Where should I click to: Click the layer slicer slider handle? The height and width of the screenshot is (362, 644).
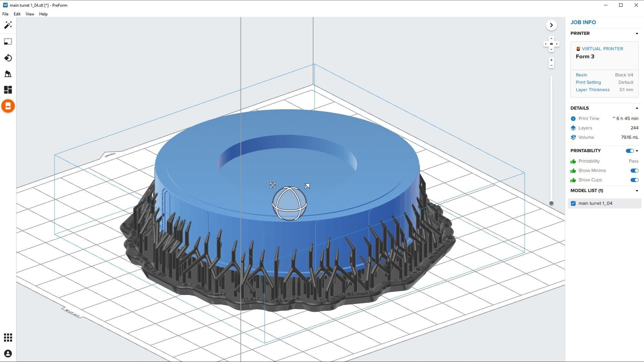551,203
